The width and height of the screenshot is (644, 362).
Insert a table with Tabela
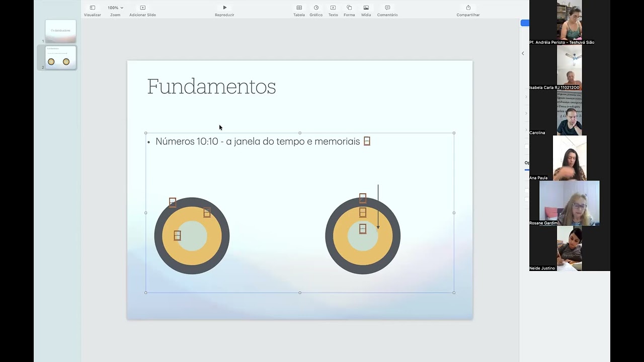click(299, 11)
